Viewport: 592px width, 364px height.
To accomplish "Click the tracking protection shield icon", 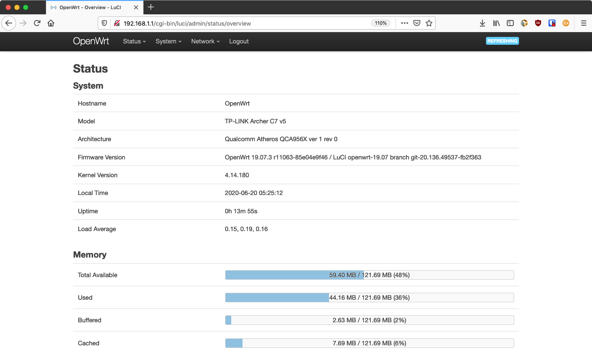I will click(104, 23).
